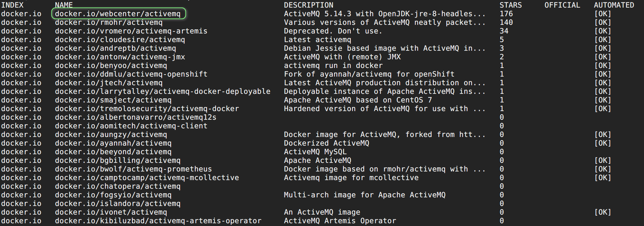
Task: Select the 'An ActiveMQ image' description
Action: (322, 212)
